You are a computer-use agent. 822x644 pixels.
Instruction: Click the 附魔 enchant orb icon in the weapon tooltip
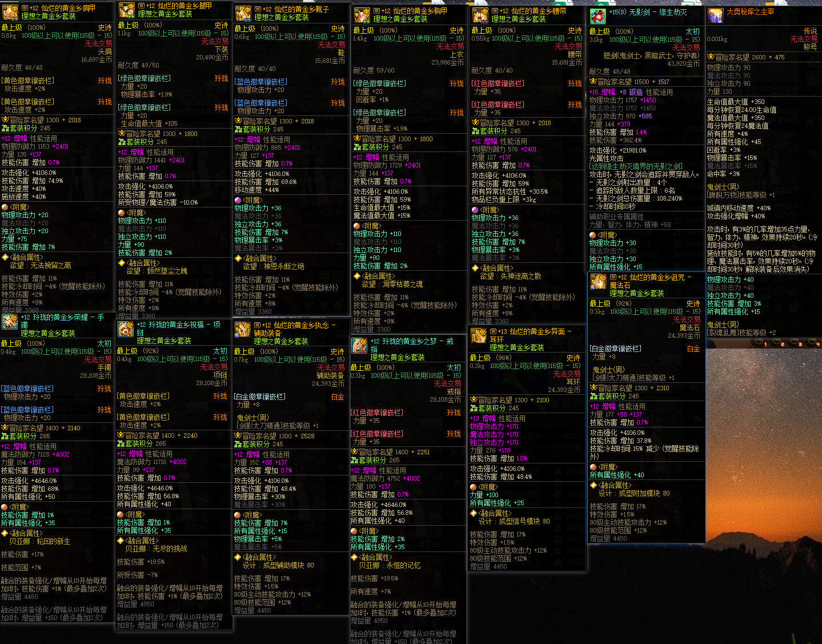592,235
